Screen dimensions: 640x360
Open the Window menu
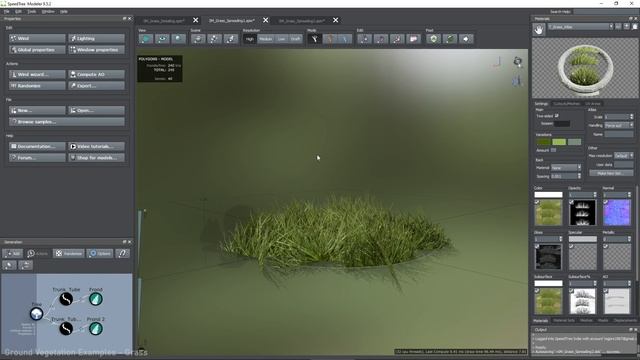[x=48, y=11]
